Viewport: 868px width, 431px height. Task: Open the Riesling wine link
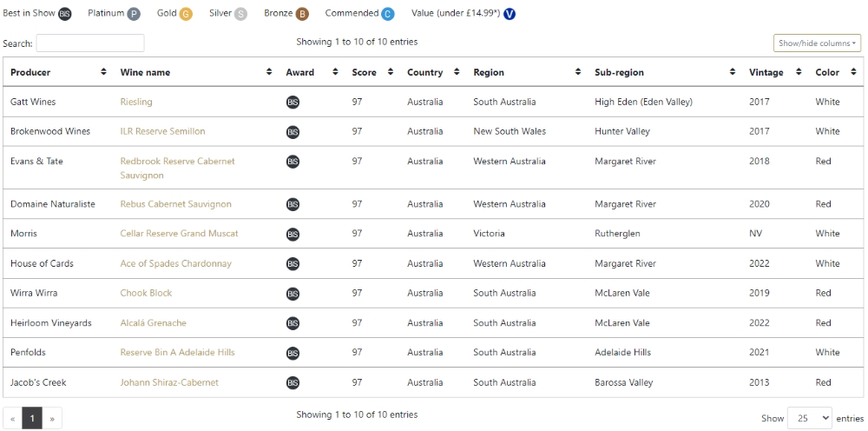[136, 102]
